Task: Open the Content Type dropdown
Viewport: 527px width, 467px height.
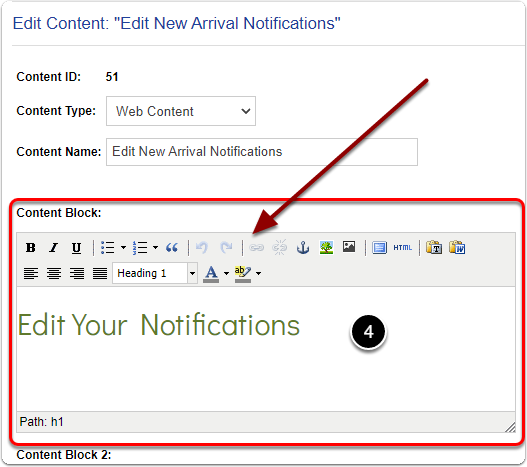Action: click(181, 111)
